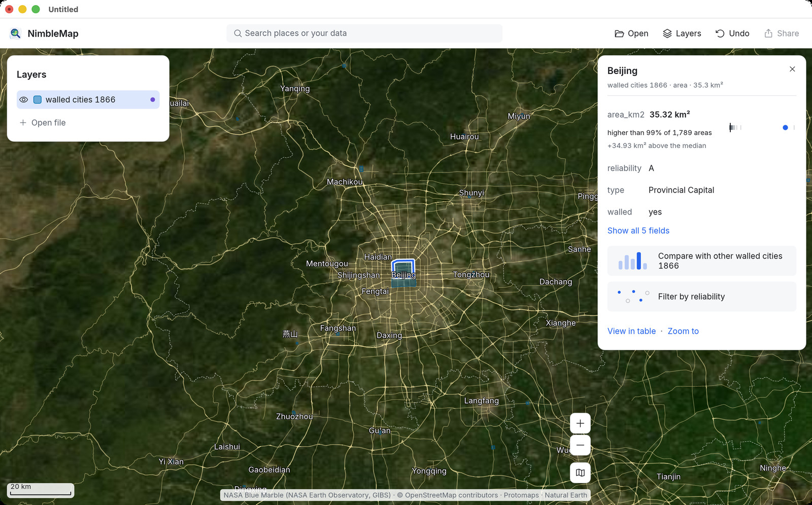Click the Langfang label on the map
The image size is (812, 505).
point(482,401)
